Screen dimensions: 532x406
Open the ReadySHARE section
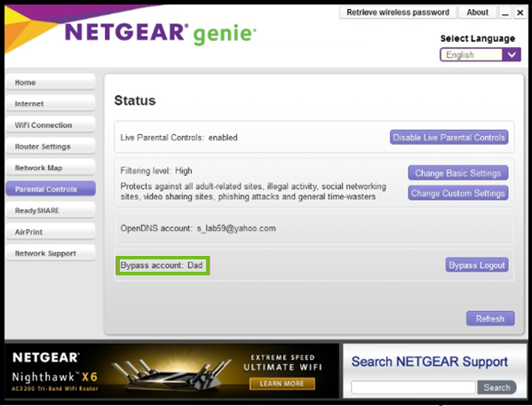(x=51, y=211)
